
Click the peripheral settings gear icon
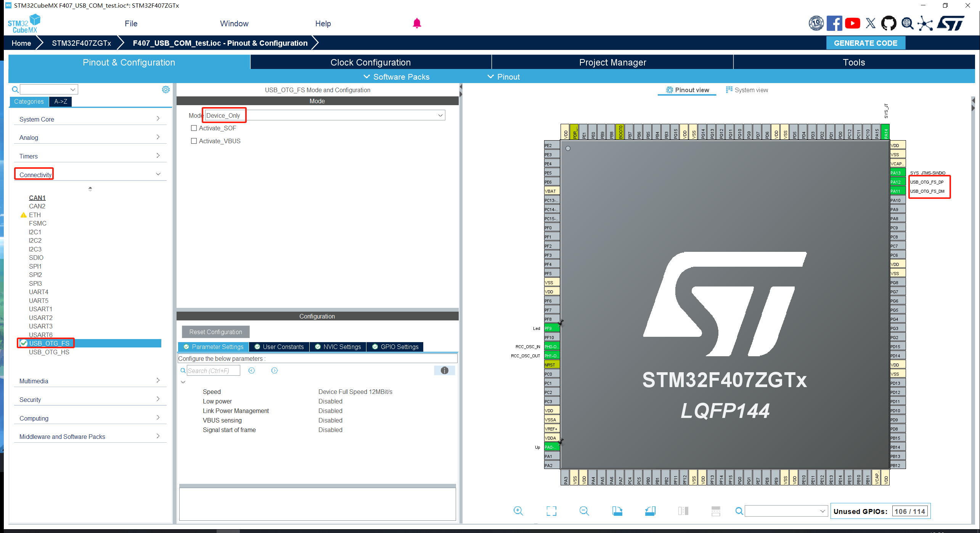pos(165,90)
